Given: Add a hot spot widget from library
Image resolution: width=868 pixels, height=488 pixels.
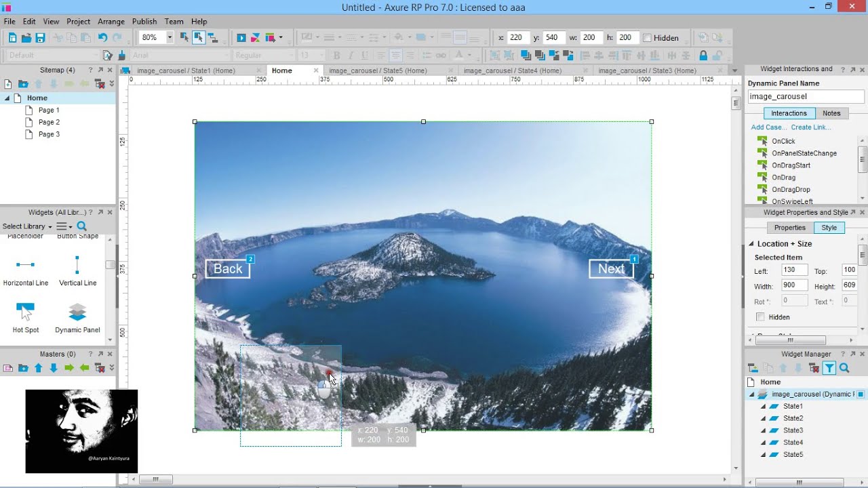Looking at the screenshot, I should (x=26, y=318).
